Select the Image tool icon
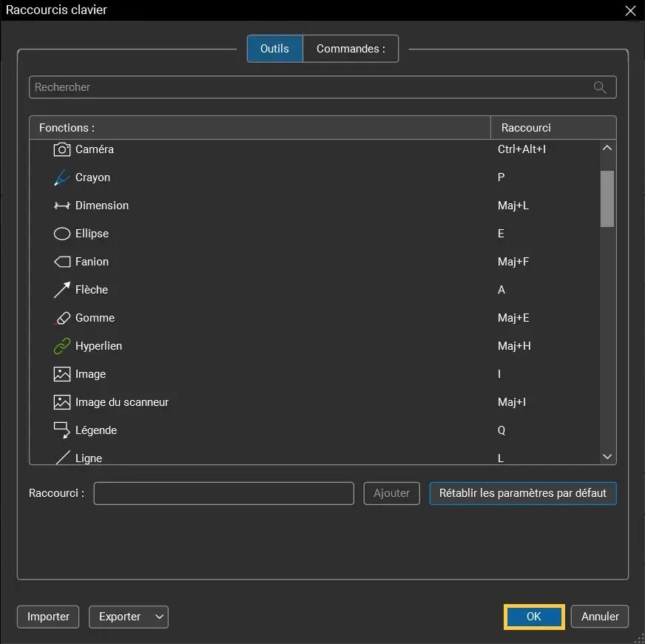The image size is (645, 644). tap(62, 374)
